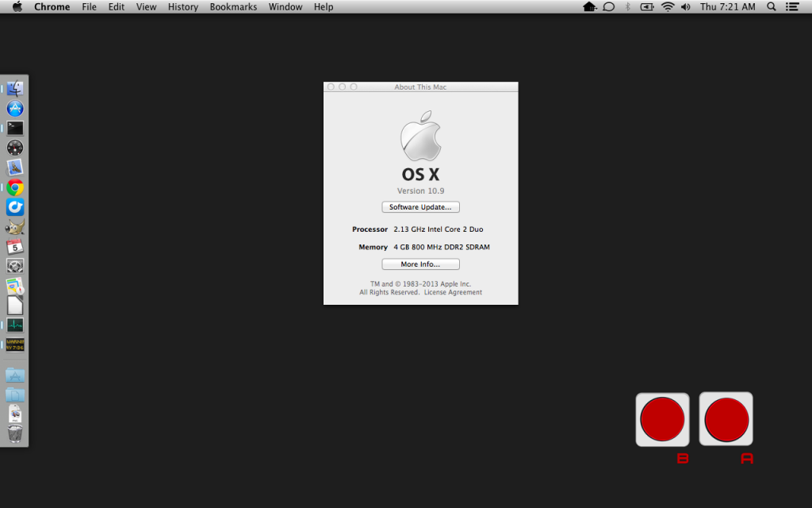The image size is (812, 508).
Task: Open the Edit menu
Action: [116, 6]
